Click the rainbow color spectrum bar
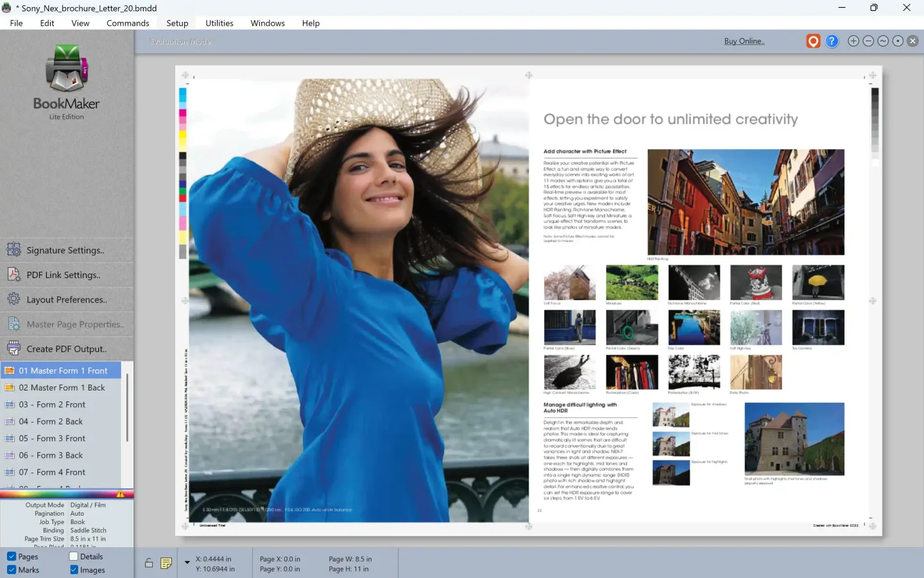 67,494
